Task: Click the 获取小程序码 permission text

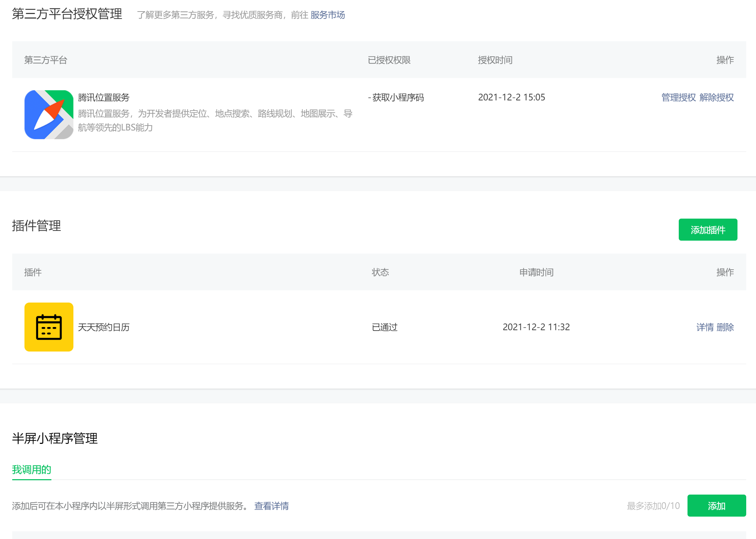Action: point(398,98)
